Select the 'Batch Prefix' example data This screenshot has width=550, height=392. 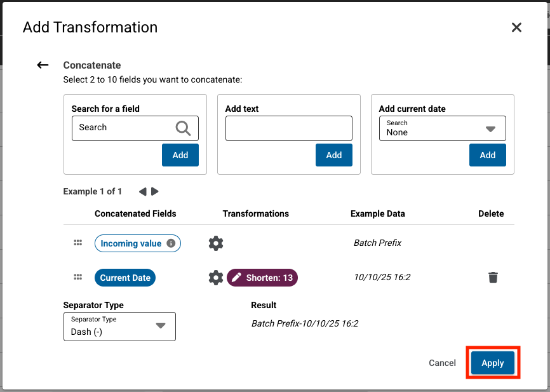[377, 243]
